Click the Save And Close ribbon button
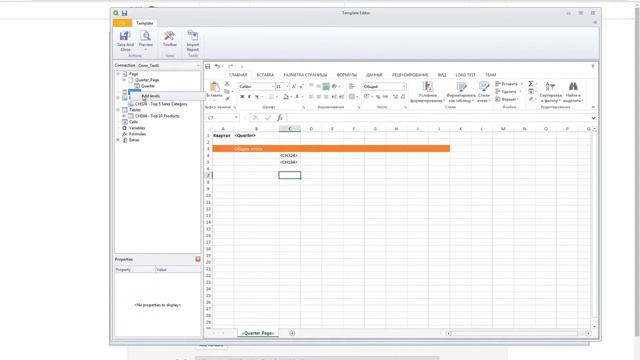Screen dimensions: 640x360 tap(125, 41)
